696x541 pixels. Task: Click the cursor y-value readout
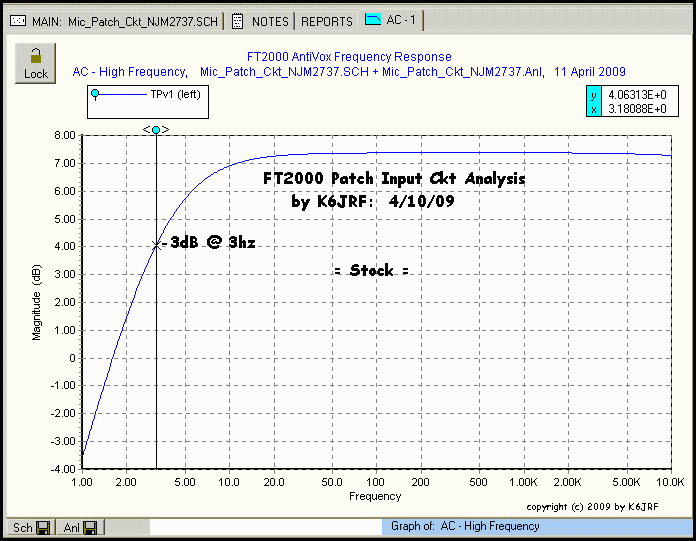point(636,94)
